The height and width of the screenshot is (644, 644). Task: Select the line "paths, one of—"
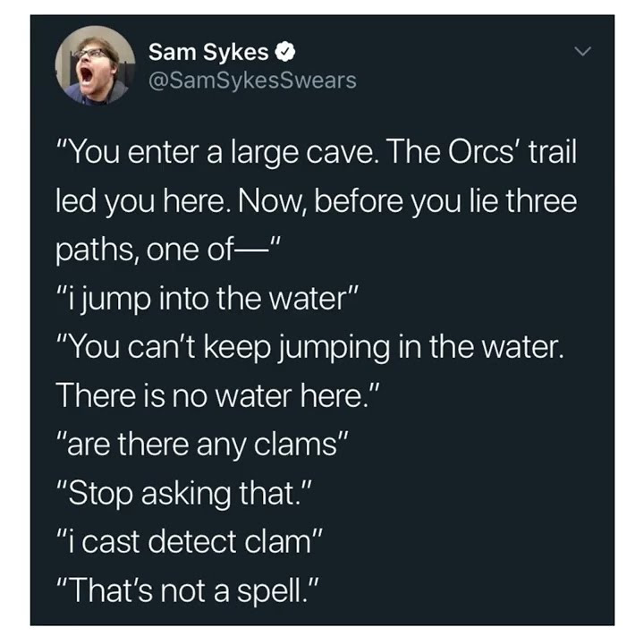[168, 250]
